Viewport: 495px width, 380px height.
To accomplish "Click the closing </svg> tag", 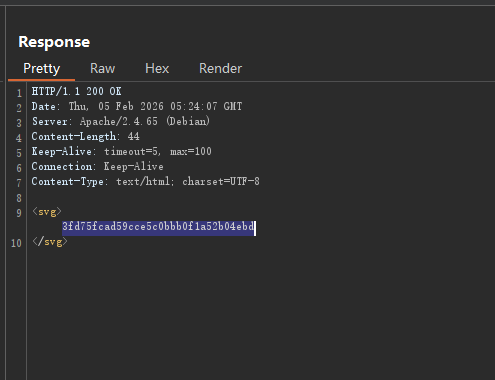I will coord(50,241).
